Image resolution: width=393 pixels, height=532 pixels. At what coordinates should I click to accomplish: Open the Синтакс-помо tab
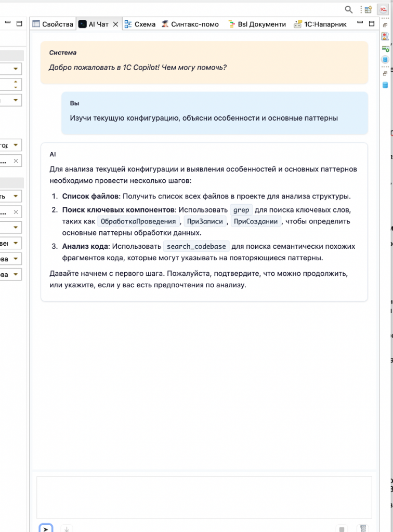190,24
